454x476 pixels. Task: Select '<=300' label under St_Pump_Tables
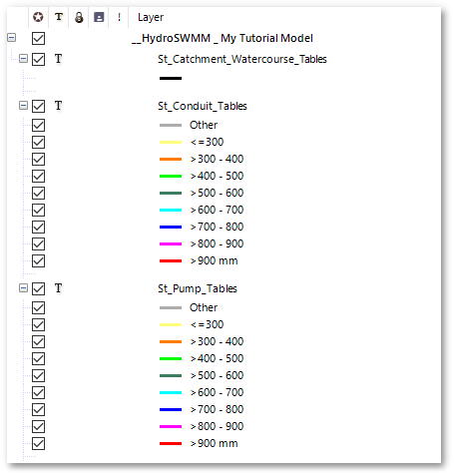[x=207, y=324]
